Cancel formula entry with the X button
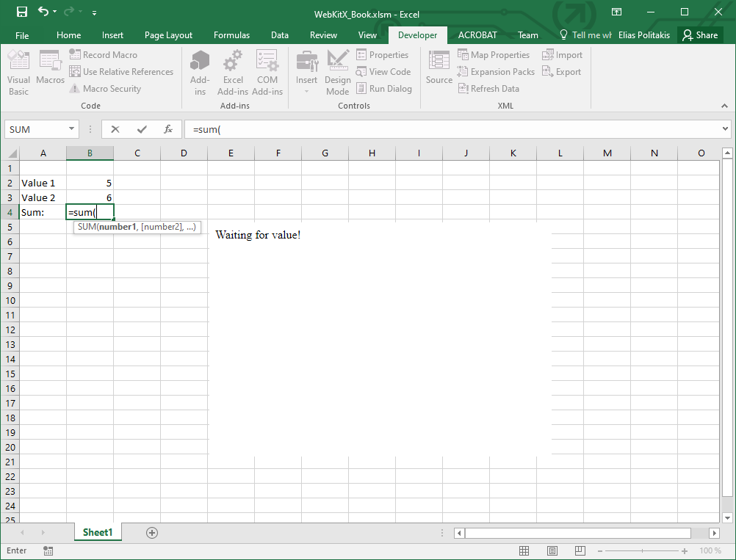 pos(115,129)
